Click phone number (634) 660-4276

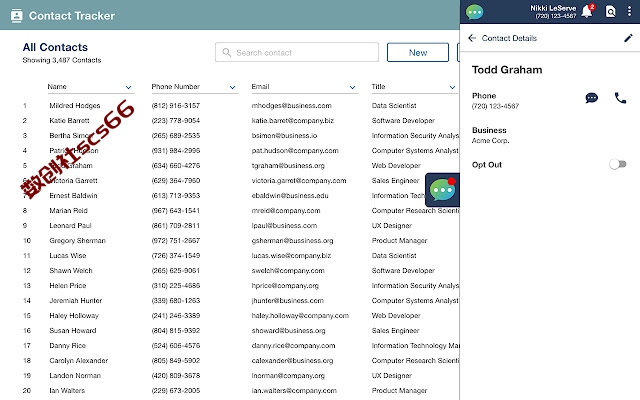176,165
